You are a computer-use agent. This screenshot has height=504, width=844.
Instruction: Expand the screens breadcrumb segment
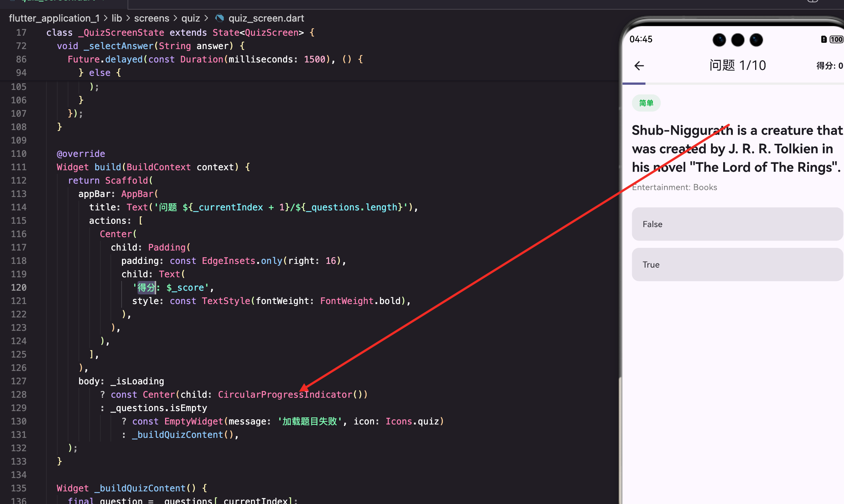click(151, 18)
